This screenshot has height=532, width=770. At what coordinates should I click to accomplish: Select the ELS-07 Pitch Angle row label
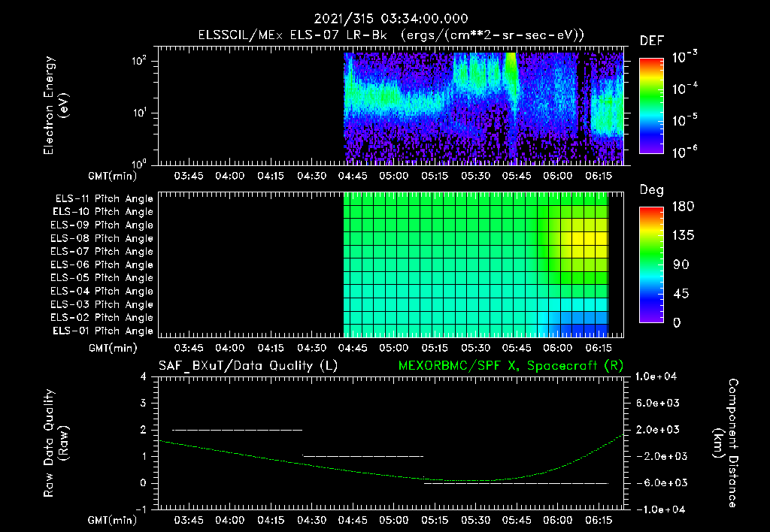(x=102, y=252)
